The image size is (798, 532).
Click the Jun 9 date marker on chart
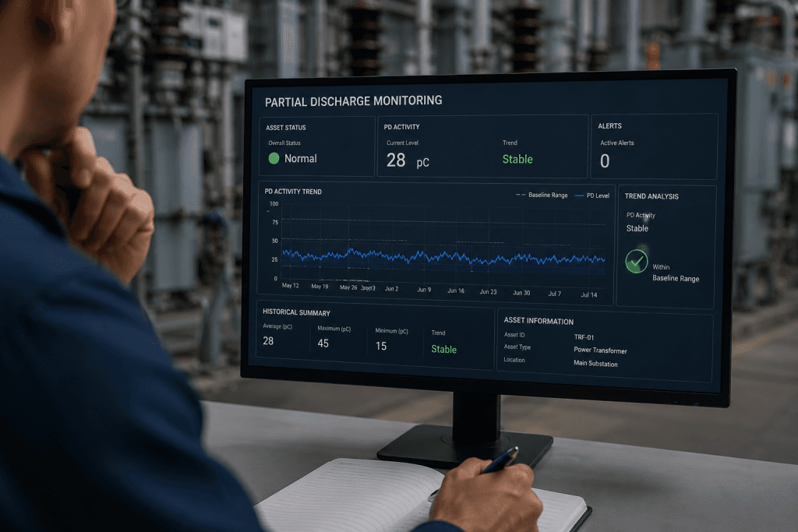tap(424, 290)
